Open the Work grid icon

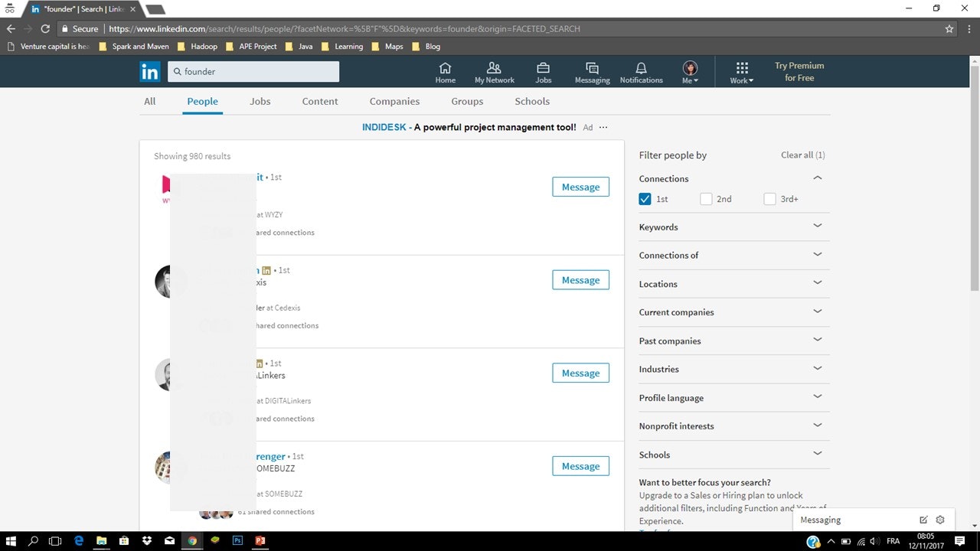coord(740,71)
